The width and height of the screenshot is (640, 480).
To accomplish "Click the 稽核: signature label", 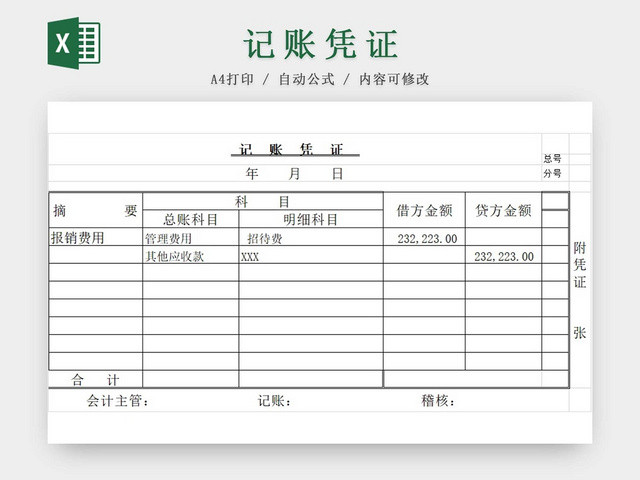I will click(438, 401).
